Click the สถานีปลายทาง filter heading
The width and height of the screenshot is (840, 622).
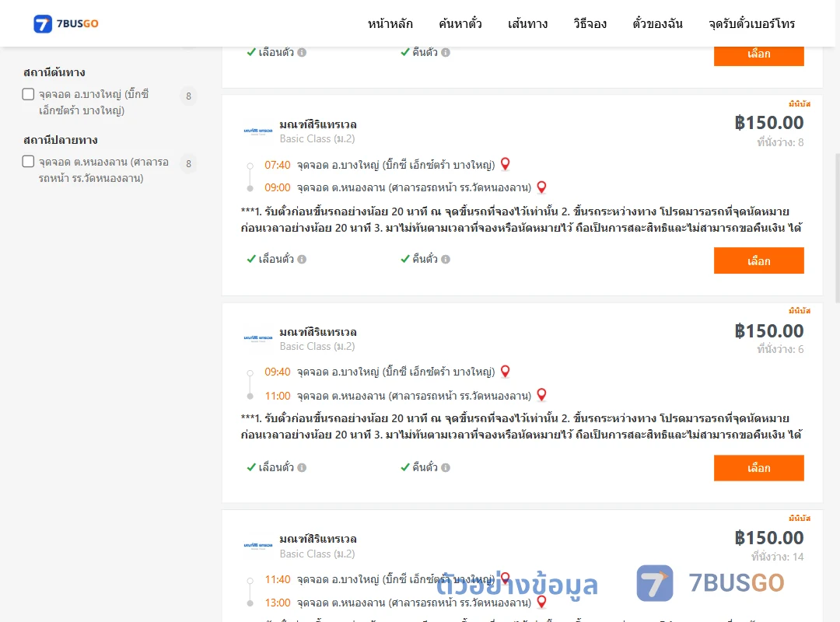coord(61,140)
